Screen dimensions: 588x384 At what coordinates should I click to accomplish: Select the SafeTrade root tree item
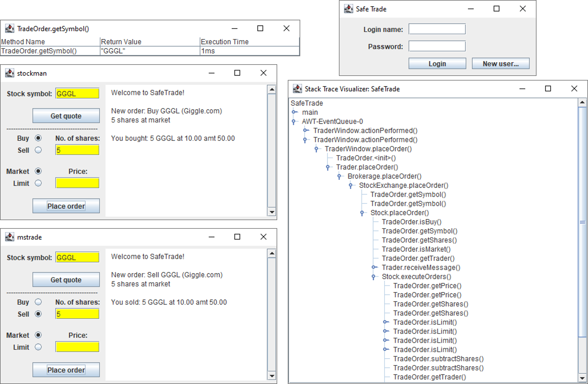pyautogui.click(x=307, y=103)
